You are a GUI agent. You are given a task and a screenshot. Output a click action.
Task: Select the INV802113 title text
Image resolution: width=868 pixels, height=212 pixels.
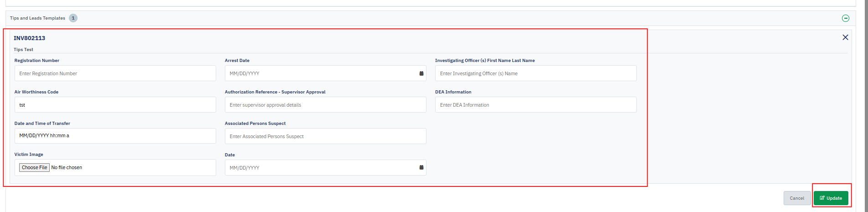[x=29, y=38]
